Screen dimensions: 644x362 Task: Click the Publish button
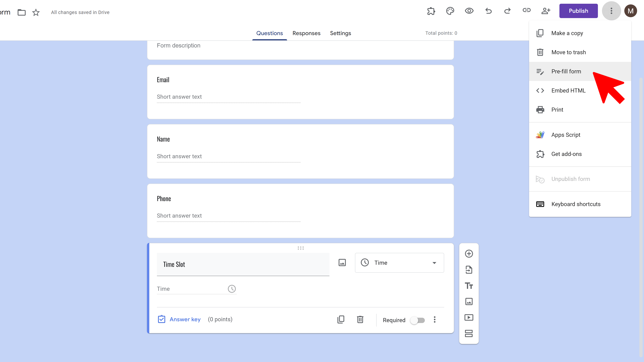point(578,11)
